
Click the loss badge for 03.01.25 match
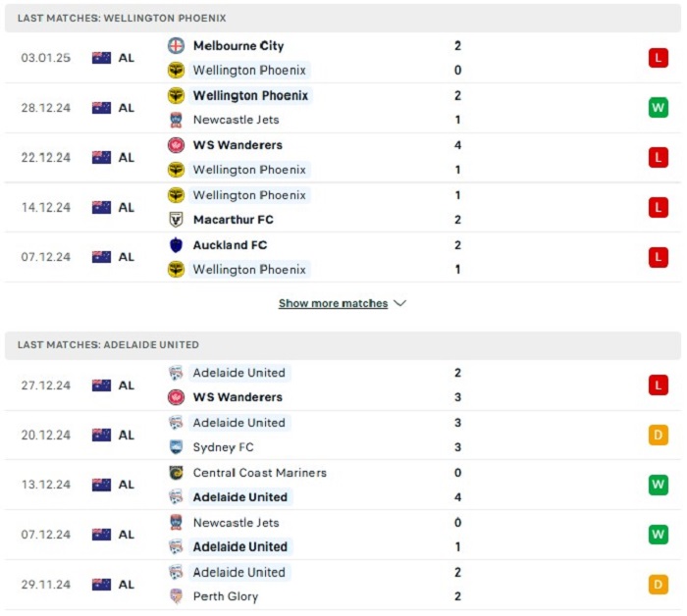point(659,58)
